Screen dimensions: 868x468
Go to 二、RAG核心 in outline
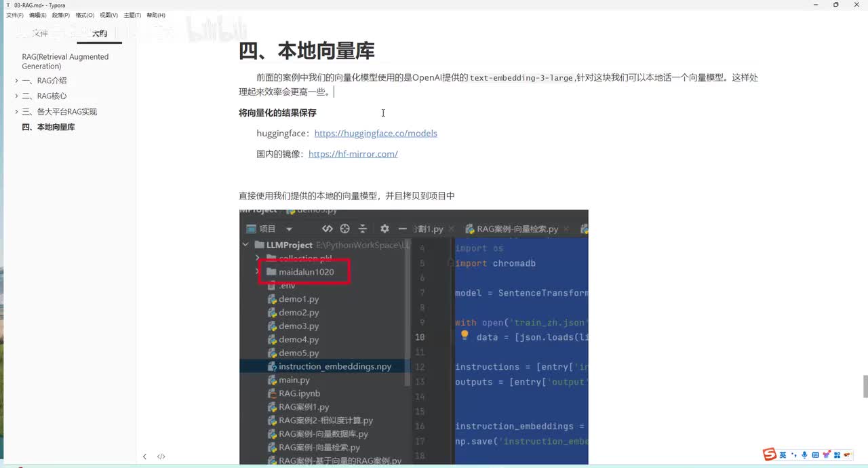coord(44,96)
